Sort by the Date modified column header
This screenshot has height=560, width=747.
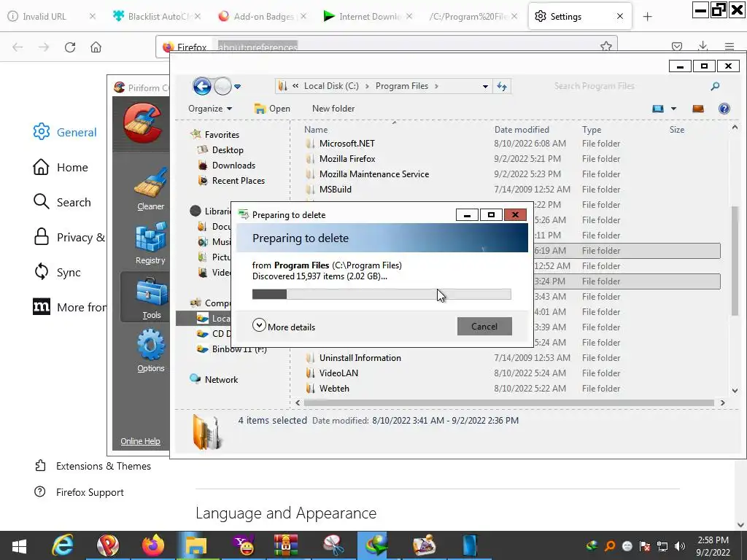(x=522, y=130)
